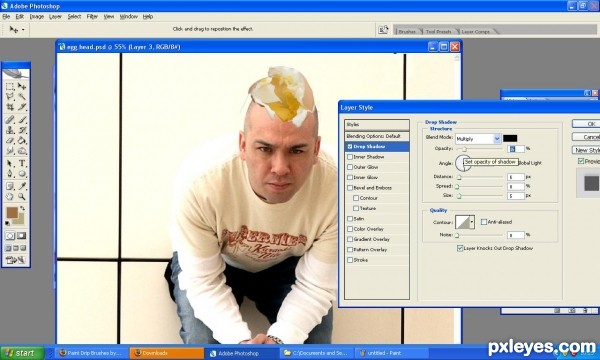Open the Filter menu
This screenshot has width=600, height=360.
92,16
